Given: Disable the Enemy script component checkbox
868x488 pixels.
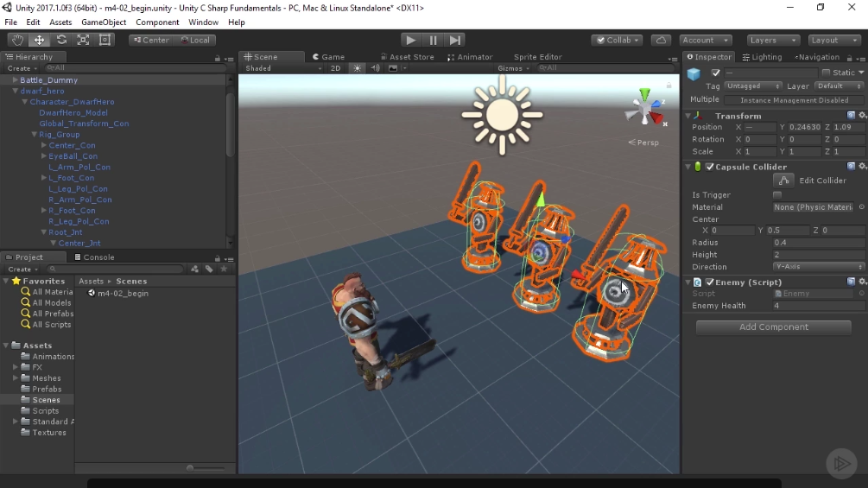Looking at the screenshot, I should click(710, 282).
